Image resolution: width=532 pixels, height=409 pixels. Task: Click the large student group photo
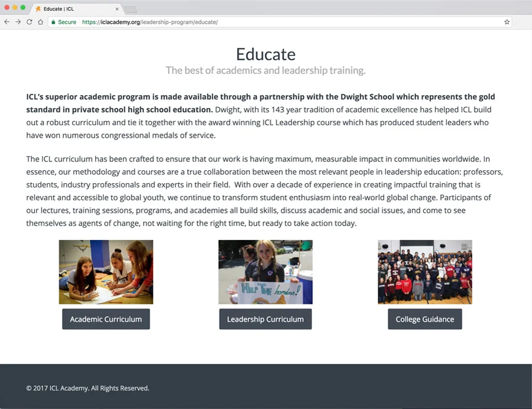(x=425, y=272)
